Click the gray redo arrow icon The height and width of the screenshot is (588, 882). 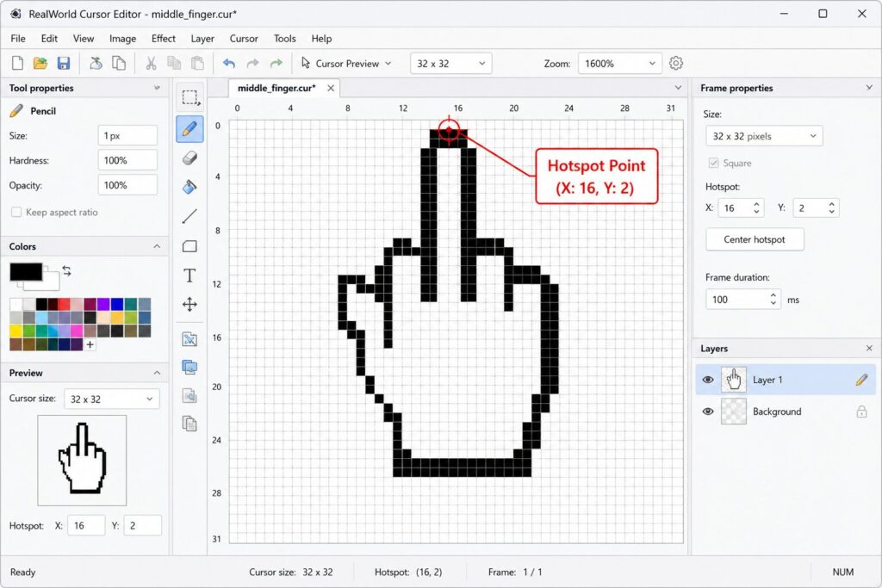tap(252, 64)
